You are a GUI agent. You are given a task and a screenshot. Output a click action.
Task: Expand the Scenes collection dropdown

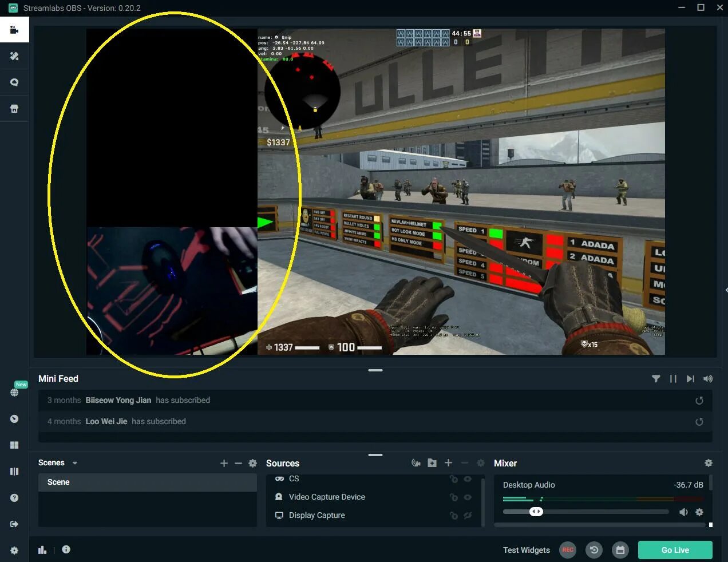75,463
